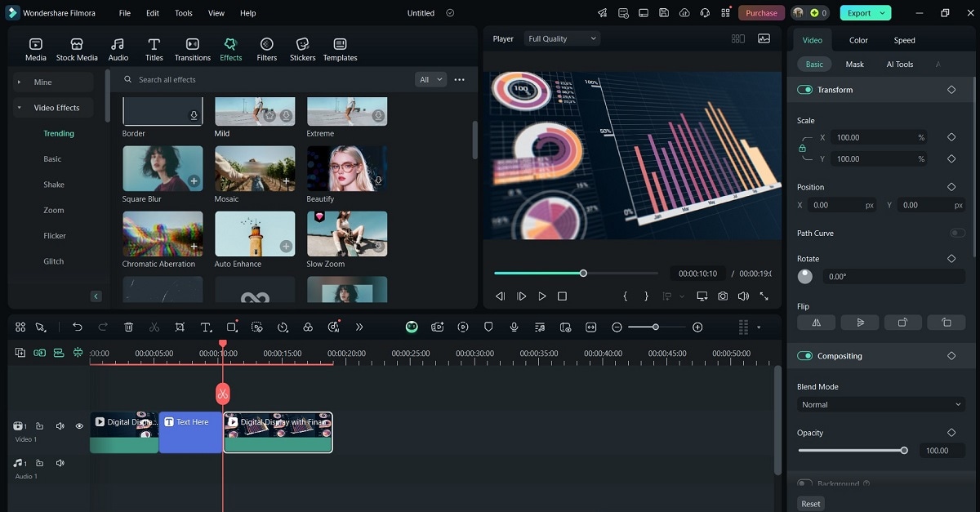Select the Glitch effects category
The image size is (980, 512).
54,261
